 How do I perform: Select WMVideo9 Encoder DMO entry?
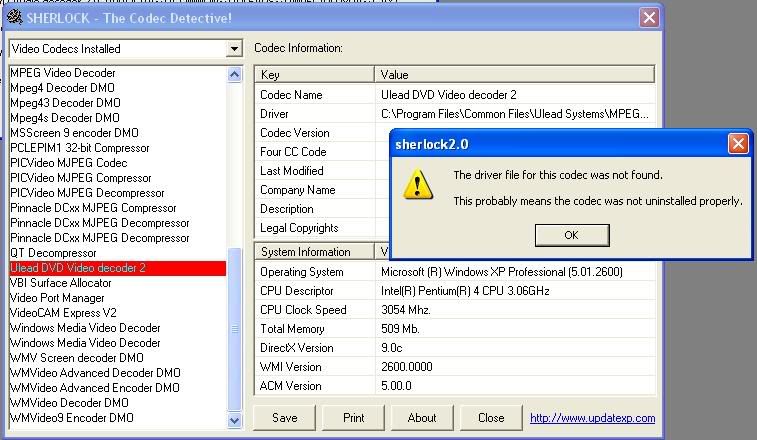coord(71,418)
